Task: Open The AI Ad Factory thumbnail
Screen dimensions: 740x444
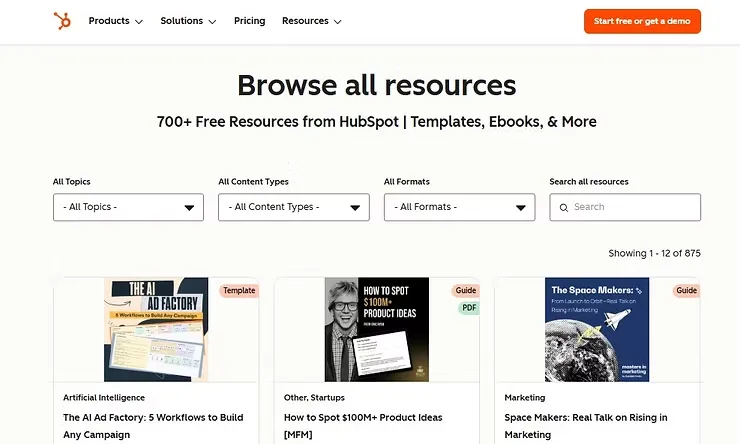Action: coord(156,329)
